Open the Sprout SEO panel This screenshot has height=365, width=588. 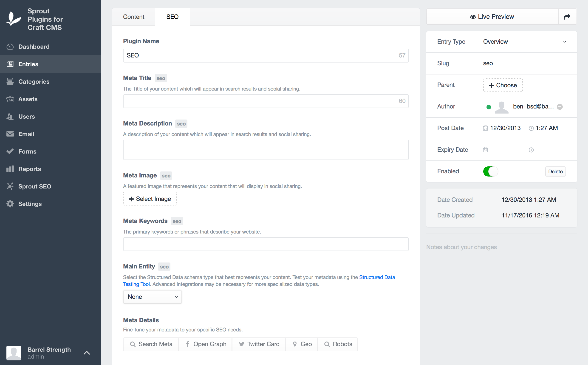(35, 186)
